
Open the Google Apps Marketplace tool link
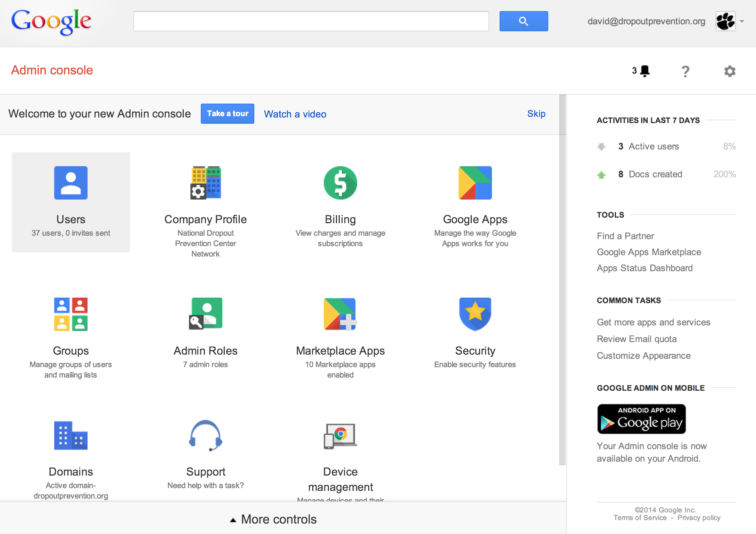pyautogui.click(x=649, y=252)
